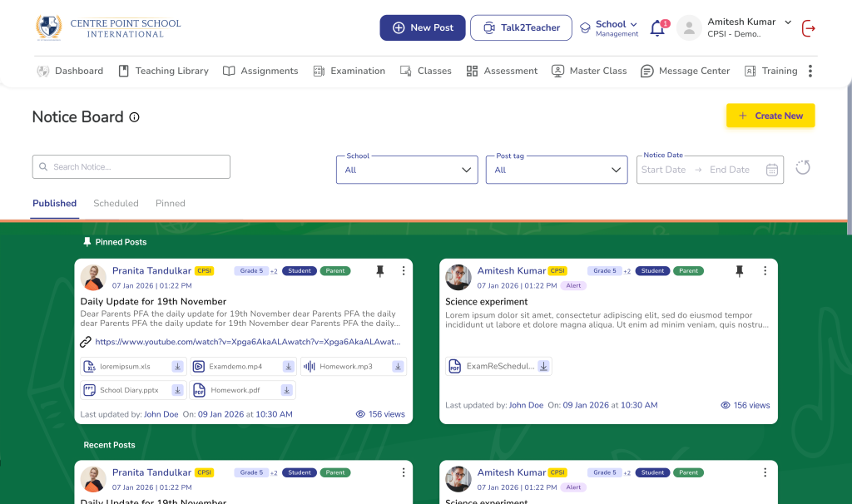Open the School filter dropdown
Image resolution: width=852 pixels, height=504 pixels.
tap(407, 170)
